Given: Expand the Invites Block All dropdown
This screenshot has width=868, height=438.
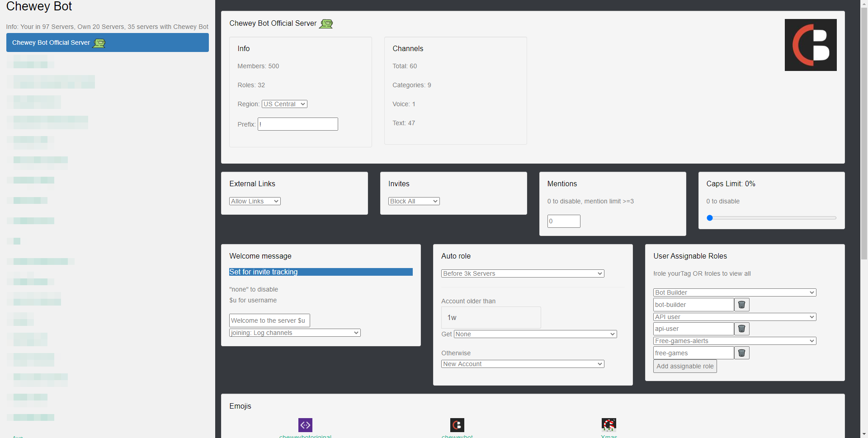Looking at the screenshot, I should click(x=414, y=201).
